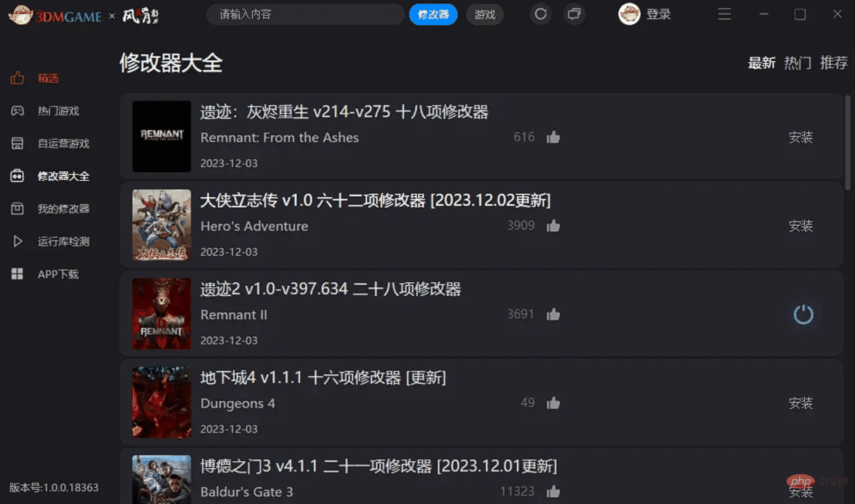Click the 登录 login link

coord(658,14)
